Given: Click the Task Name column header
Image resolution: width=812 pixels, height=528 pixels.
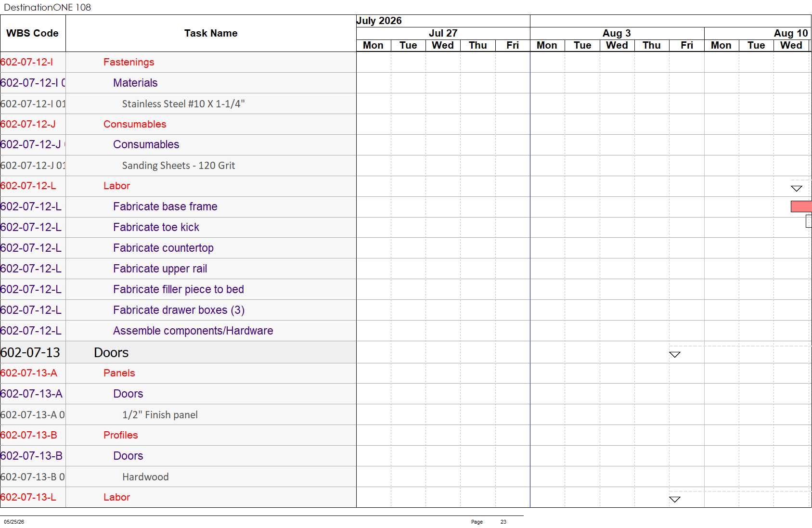Looking at the screenshot, I should point(211,33).
